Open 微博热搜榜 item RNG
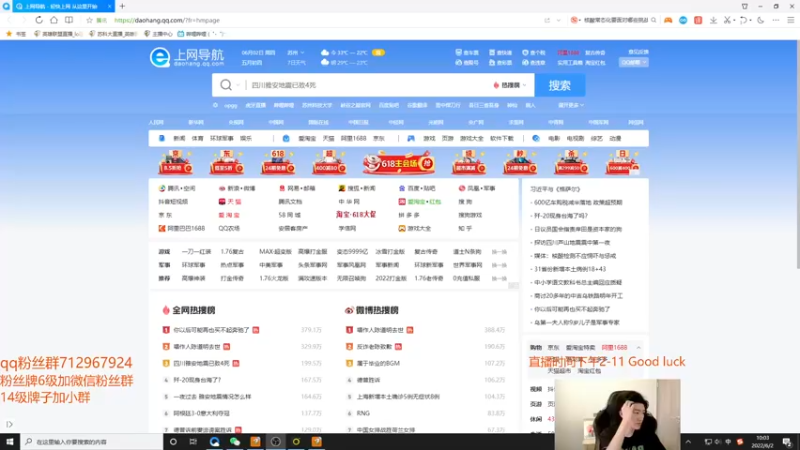 pos(363,413)
